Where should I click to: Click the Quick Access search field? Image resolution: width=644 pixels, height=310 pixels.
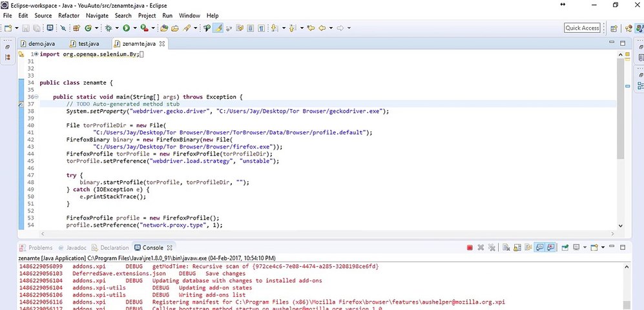click(582, 28)
